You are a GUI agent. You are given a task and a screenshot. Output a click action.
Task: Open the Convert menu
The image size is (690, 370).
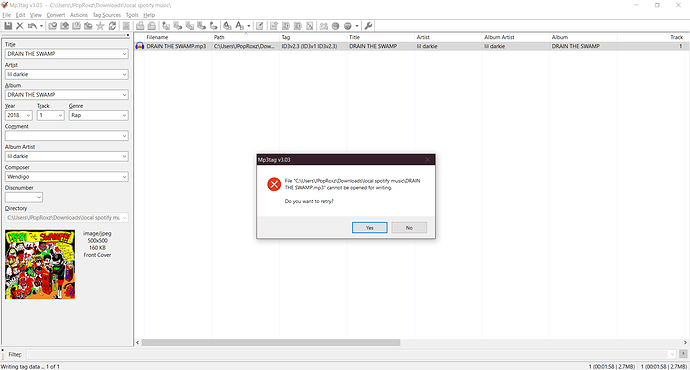click(x=56, y=15)
